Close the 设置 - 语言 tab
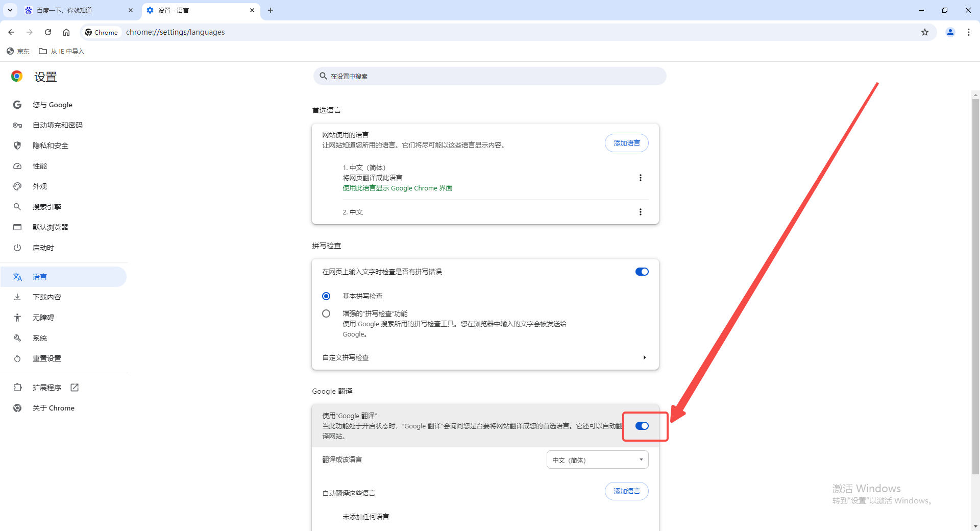Screen dimensions: 980x531 point(252,10)
